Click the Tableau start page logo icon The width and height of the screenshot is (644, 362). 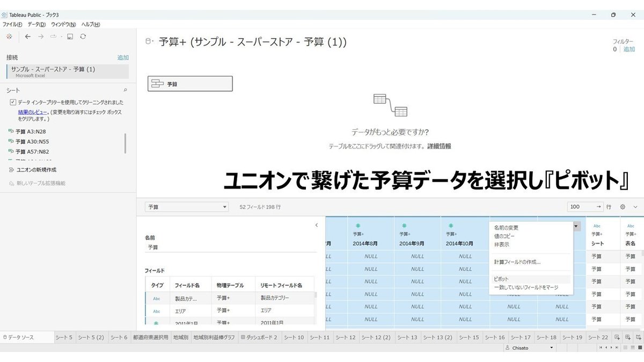[x=9, y=36]
